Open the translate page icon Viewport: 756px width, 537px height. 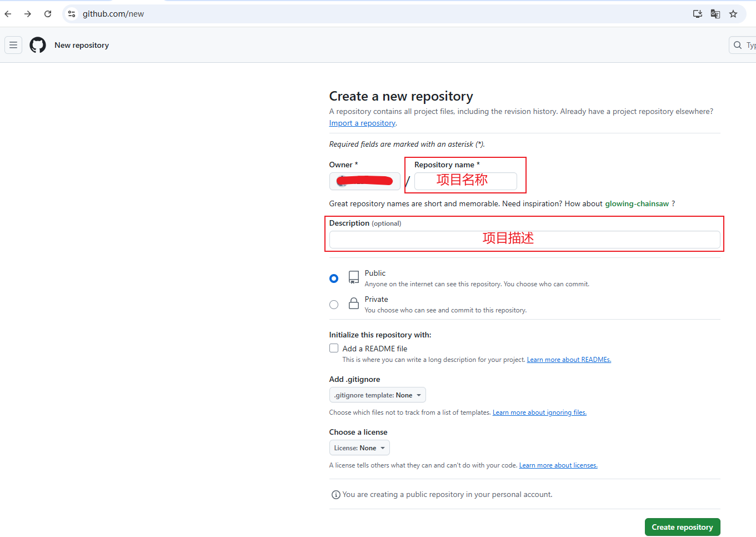click(715, 14)
